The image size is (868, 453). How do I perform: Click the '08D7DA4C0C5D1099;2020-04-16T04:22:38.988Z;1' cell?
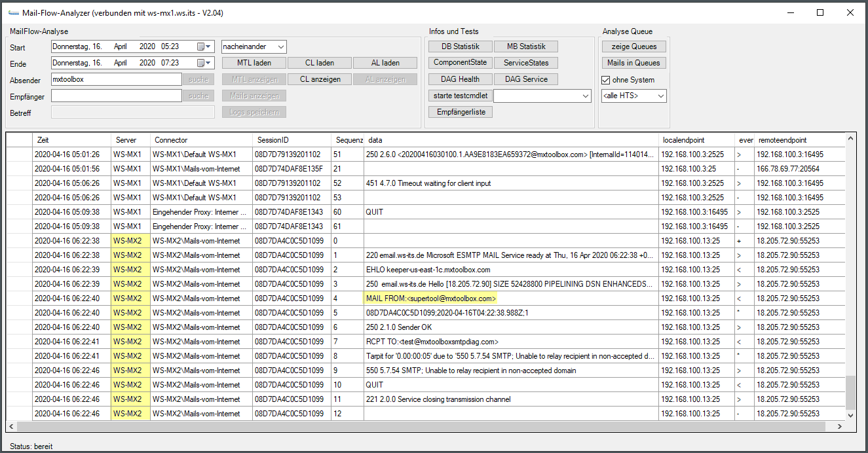(x=511, y=313)
